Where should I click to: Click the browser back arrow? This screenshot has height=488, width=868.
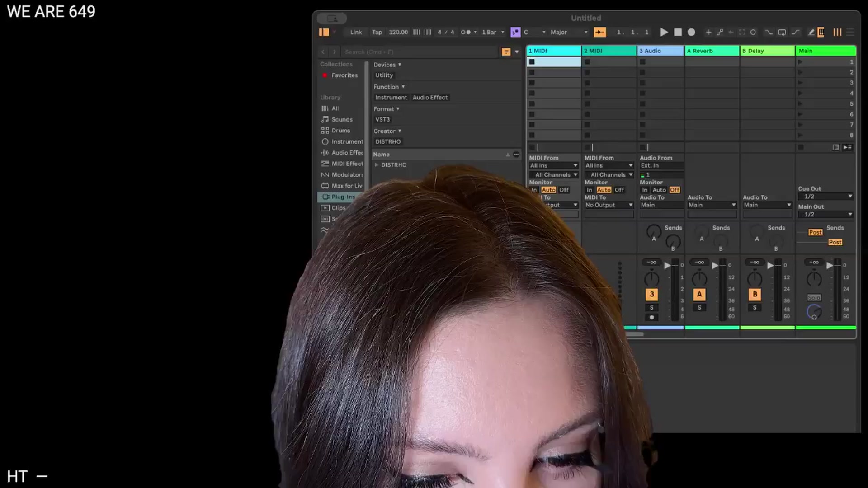[x=323, y=52]
